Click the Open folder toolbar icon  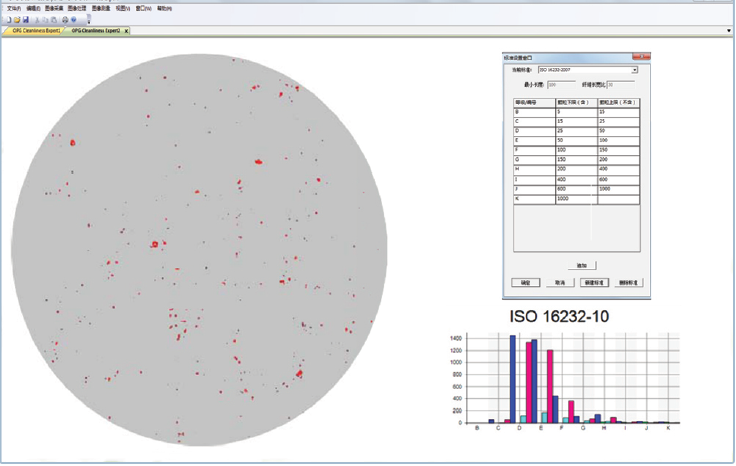click(x=17, y=19)
